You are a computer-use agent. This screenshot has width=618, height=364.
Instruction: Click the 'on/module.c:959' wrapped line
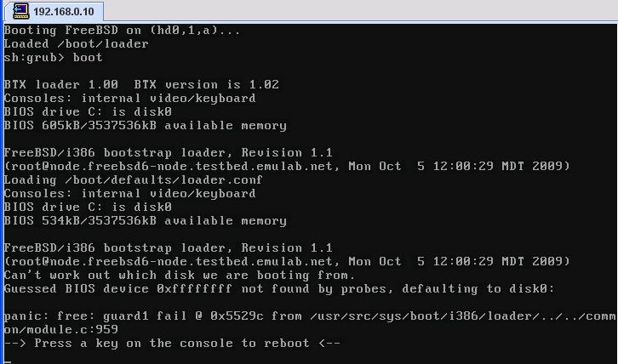(61, 329)
